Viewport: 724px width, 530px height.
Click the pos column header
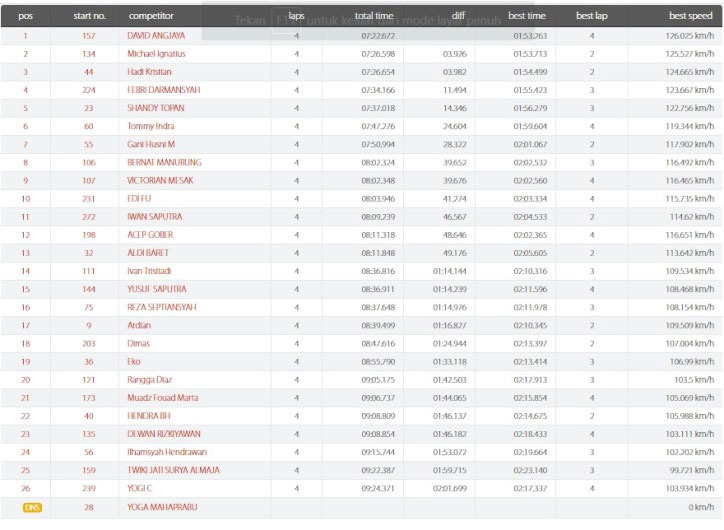coord(25,16)
